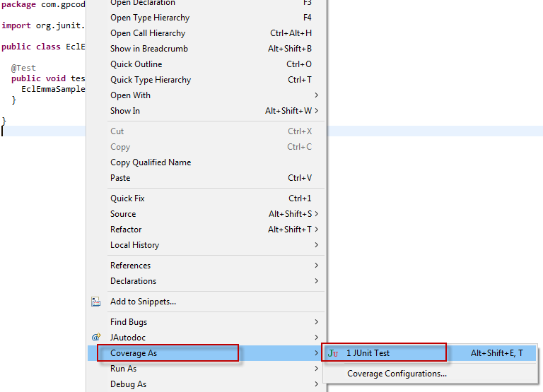Click Quick Outline entry

point(136,64)
